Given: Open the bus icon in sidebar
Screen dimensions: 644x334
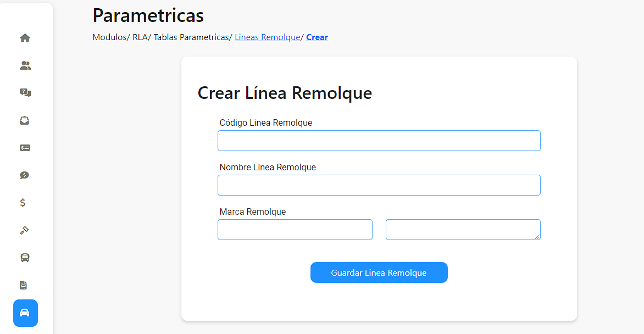Looking at the screenshot, I should (25, 258).
